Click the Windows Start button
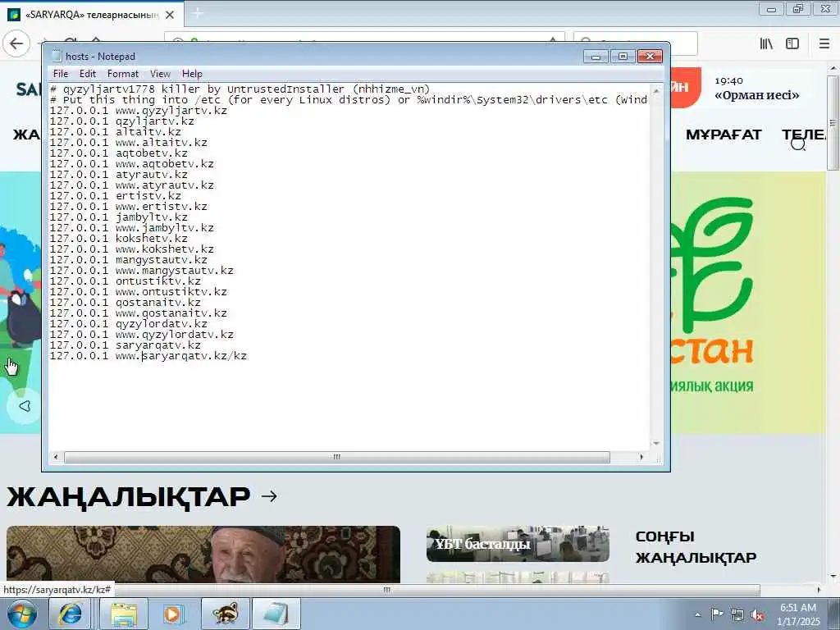 coord(21,614)
